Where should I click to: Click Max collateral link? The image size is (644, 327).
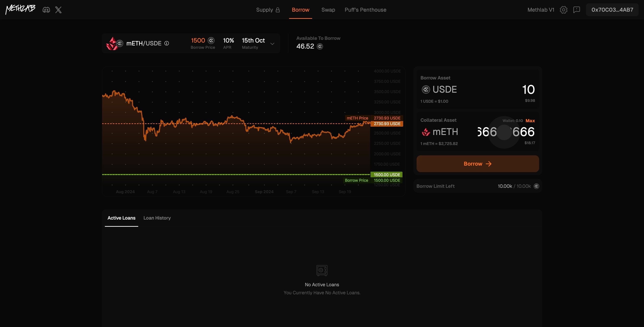530,121
